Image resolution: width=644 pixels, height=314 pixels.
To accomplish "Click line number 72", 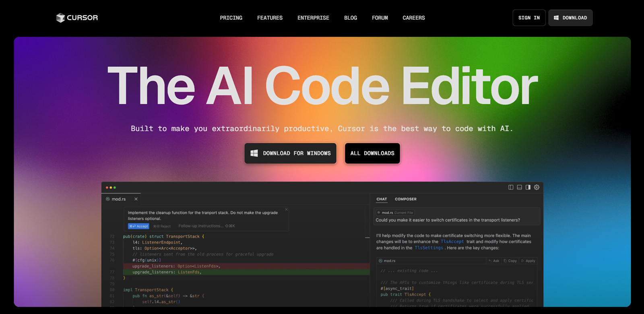I will (112, 236).
